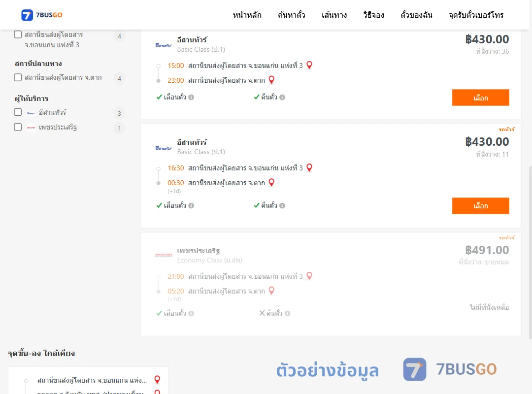
Task: Select the 16:30 อีสานทัวร์ trip with เลือก
Action: click(480, 206)
